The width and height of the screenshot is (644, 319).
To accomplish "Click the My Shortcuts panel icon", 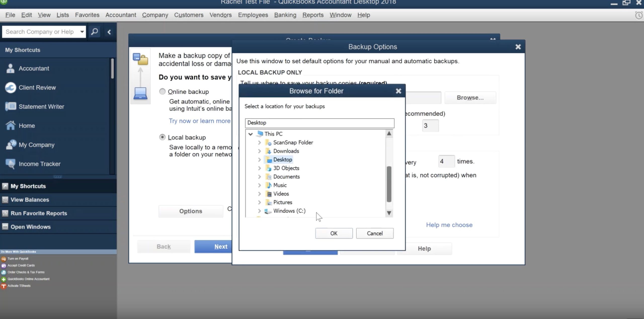I will 5,186.
